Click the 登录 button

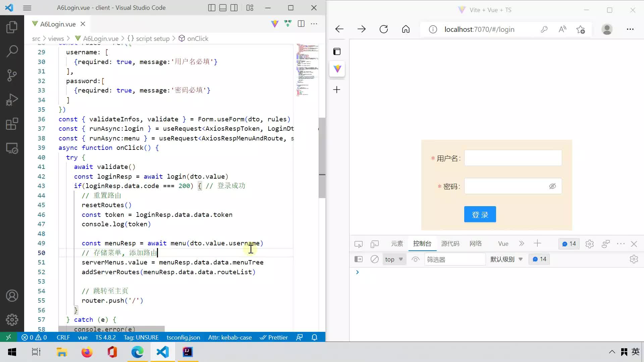[x=480, y=214]
